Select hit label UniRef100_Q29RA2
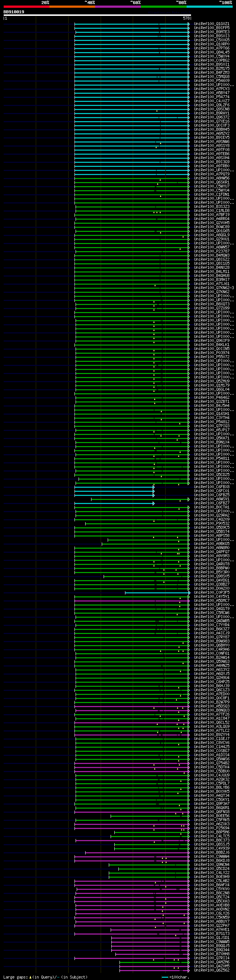Screen dimensions: 236x980 pyautogui.click(x=212, y=515)
